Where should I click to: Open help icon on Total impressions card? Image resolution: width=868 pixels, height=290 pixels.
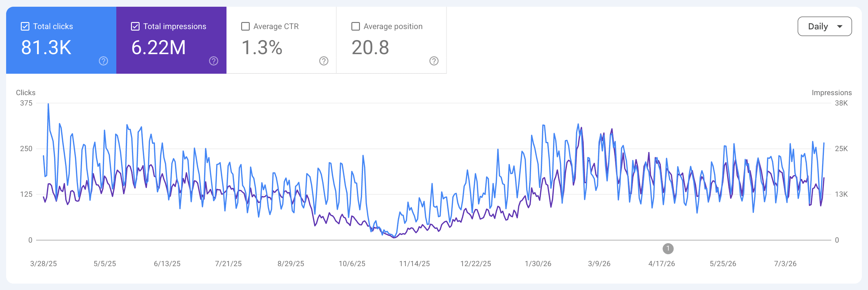214,61
